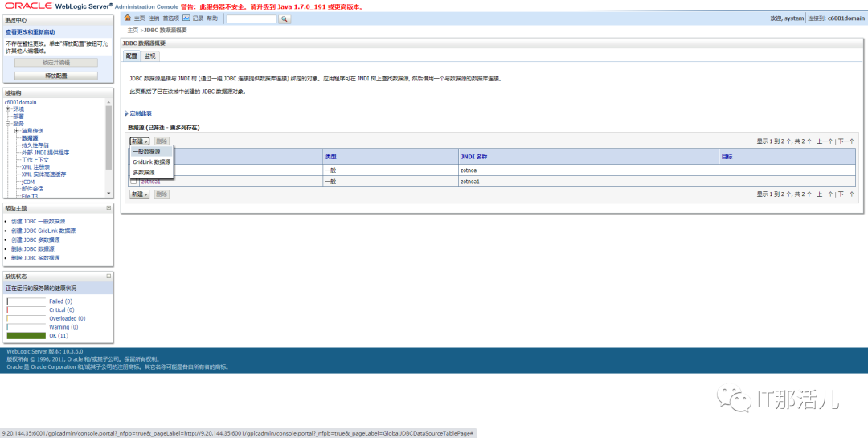
Task: Expand the 消息传送 tree node plus sign
Action: coord(17,131)
